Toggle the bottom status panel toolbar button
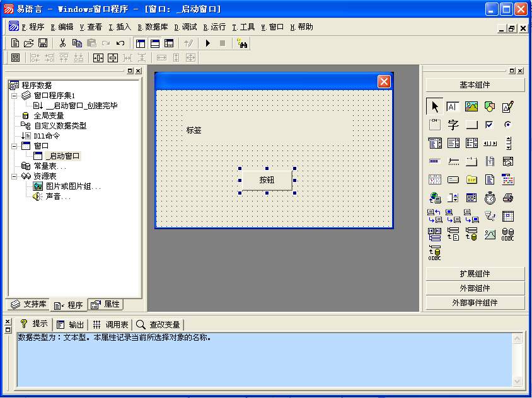Image resolution: width=532 pixels, height=398 pixels. (x=154, y=43)
